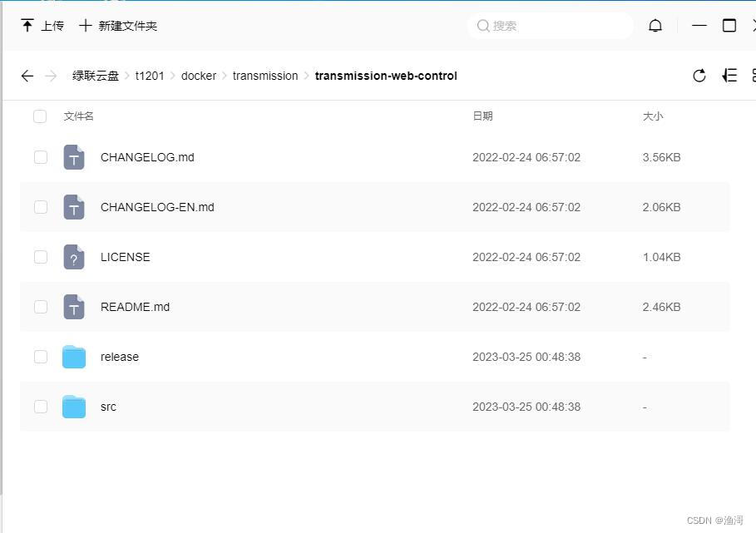Check the CHANGELOG-EN.md checkbox

[41, 207]
